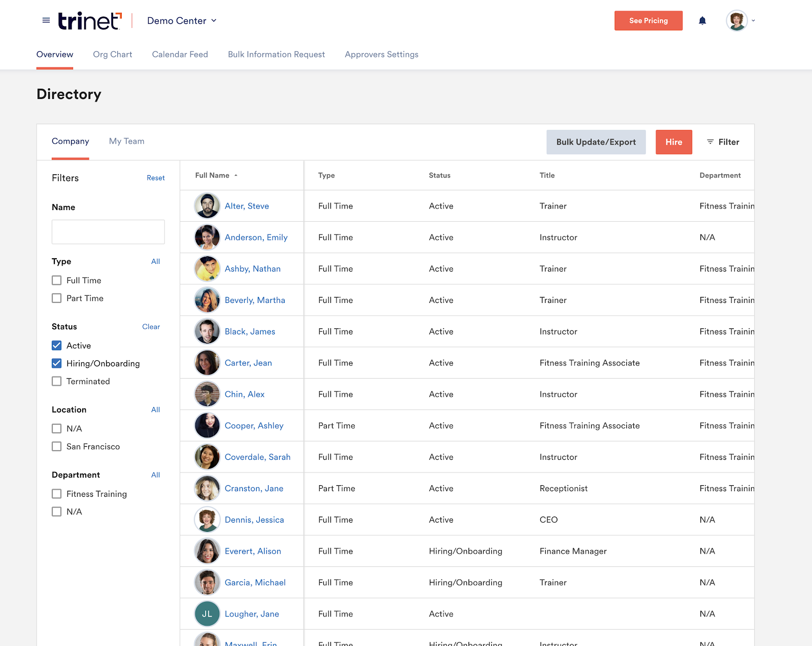Click Jean Carter's profile photo

coord(207,363)
